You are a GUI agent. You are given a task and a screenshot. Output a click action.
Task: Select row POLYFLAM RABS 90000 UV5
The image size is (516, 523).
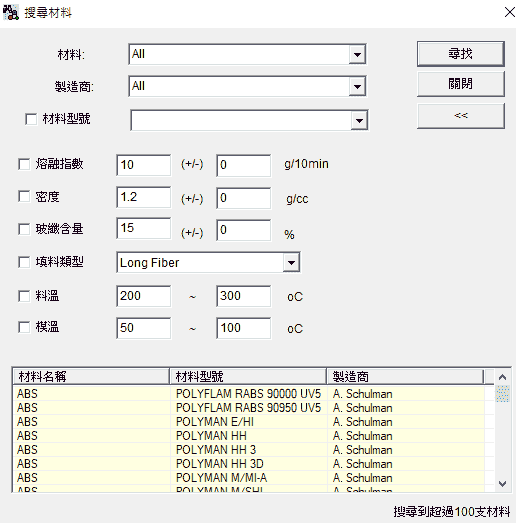248,394
